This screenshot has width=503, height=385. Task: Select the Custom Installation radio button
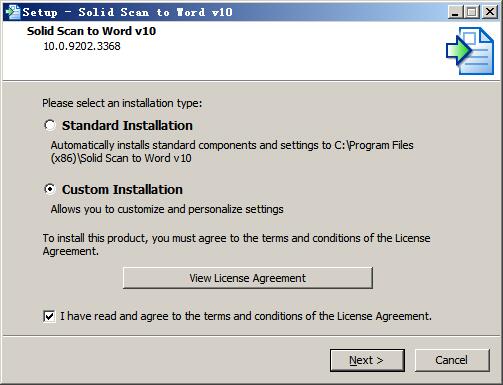pyautogui.click(x=50, y=189)
